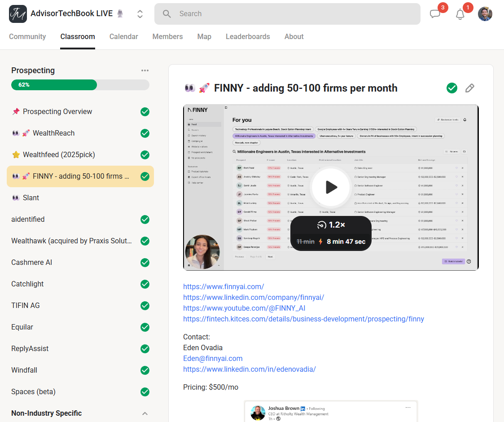Toggle completion check for TIFIN AG
504x422 pixels.
[145, 306]
